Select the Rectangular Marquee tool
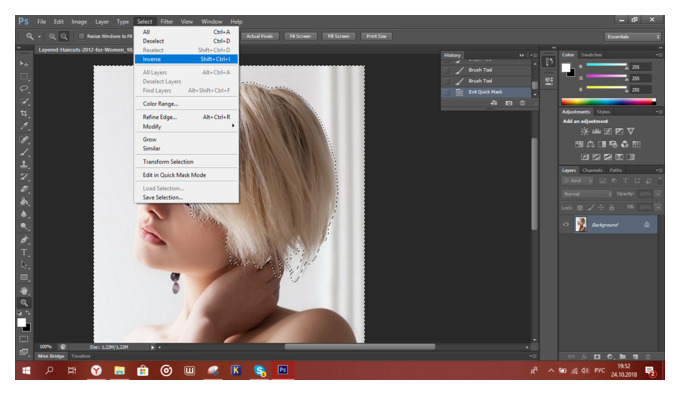This screenshot has height=395, width=680. click(24, 77)
